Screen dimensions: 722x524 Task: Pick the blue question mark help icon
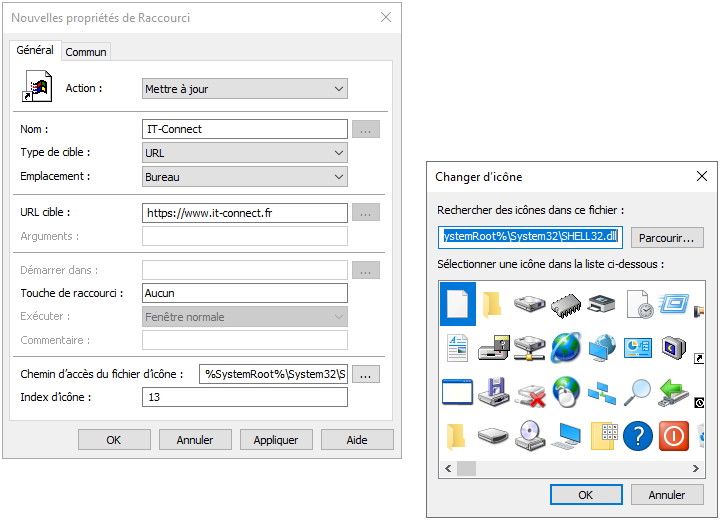coord(638,436)
